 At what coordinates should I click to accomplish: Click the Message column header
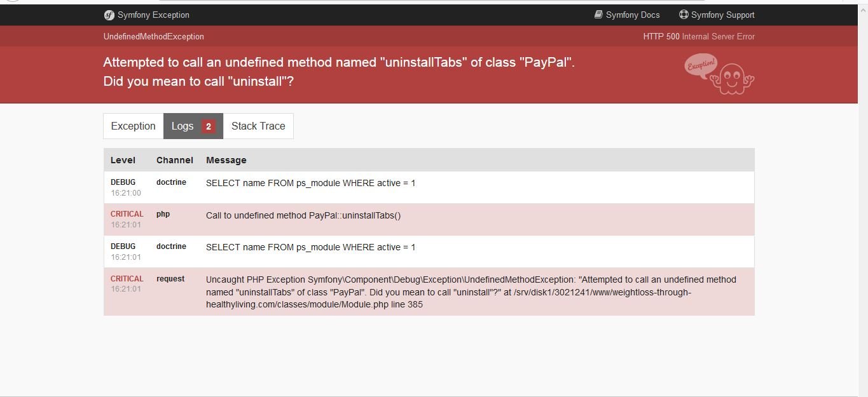coord(226,160)
